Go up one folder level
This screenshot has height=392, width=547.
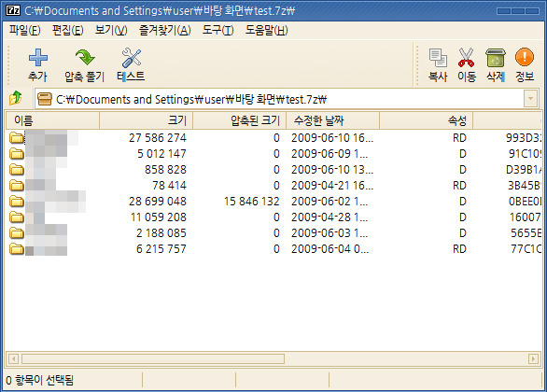pyautogui.click(x=16, y=99)
